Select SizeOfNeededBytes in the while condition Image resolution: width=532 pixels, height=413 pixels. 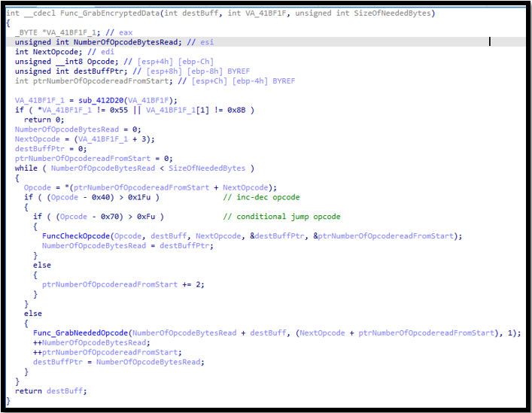point(207,169)
